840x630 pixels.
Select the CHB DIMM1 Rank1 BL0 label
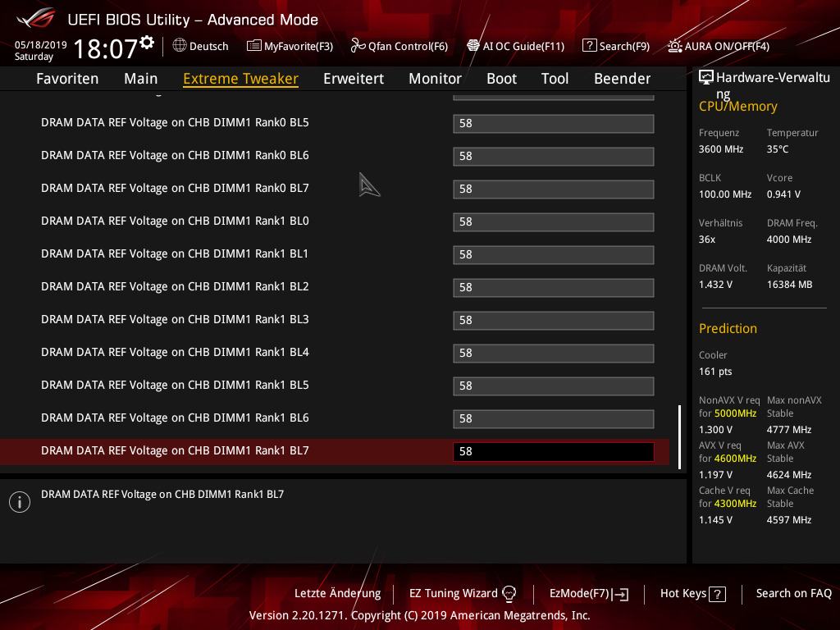pos(175,221)
